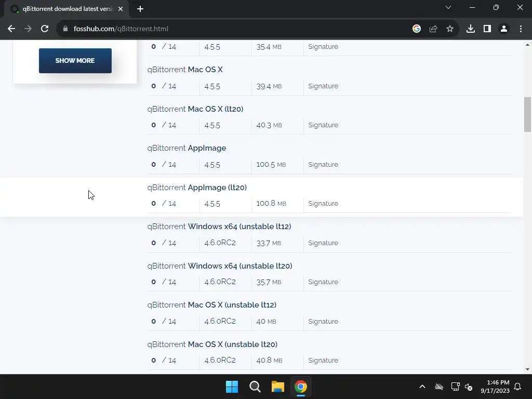Open Signature for AppImage (lt20)
Screen dimensions: 532x399
click(x=323, y=204)
